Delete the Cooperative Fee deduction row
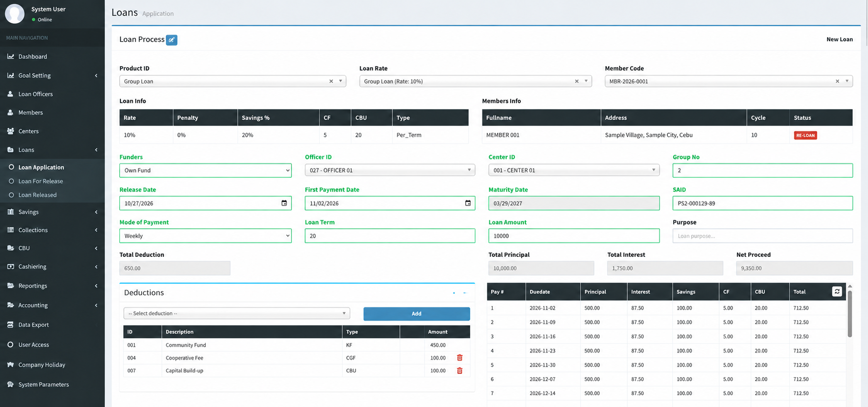This screenshot has height=407, width=868. [460, 358]
